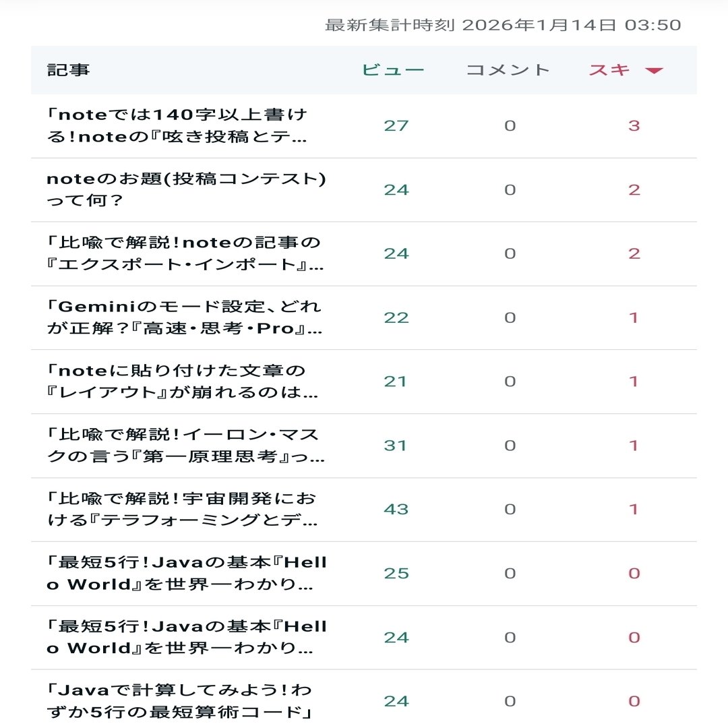Click the sort arrow next to スキ

tap(654, 71)
